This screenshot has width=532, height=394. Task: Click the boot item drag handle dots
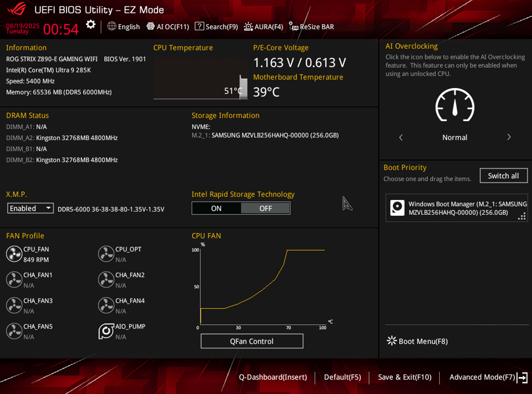point(522,216)
